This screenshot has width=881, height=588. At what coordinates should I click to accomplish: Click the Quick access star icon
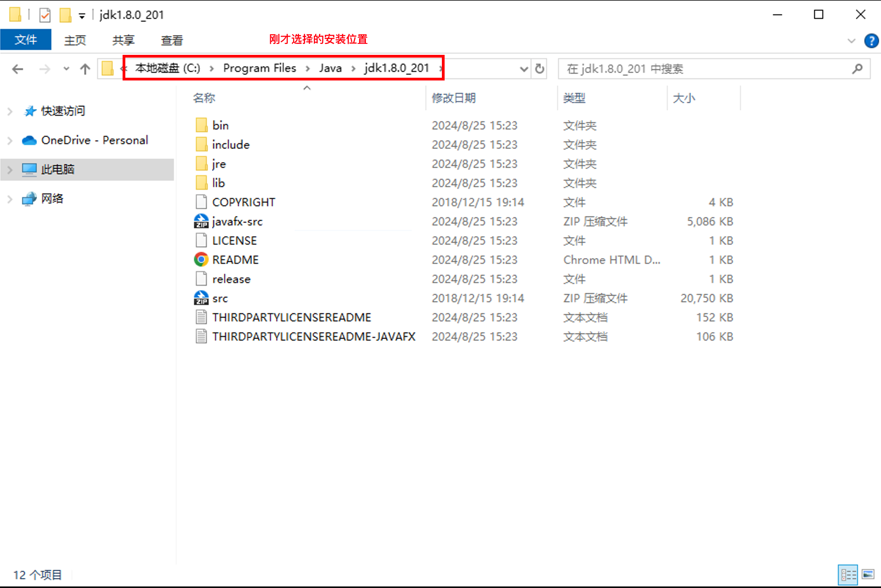[30, 111]
